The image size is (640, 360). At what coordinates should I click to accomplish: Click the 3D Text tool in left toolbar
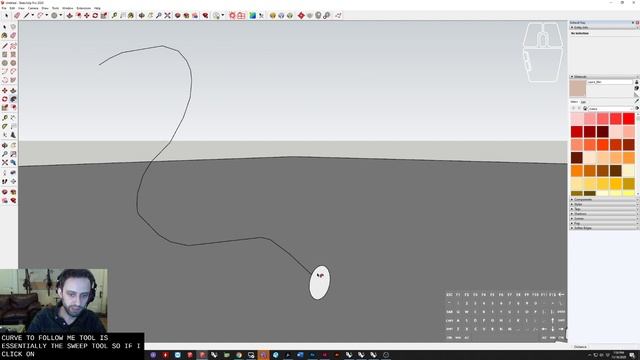click(x=13, y=135)
